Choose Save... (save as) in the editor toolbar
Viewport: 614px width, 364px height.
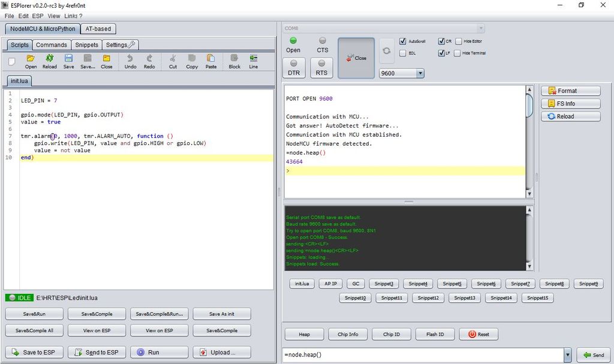click(88, 62)
